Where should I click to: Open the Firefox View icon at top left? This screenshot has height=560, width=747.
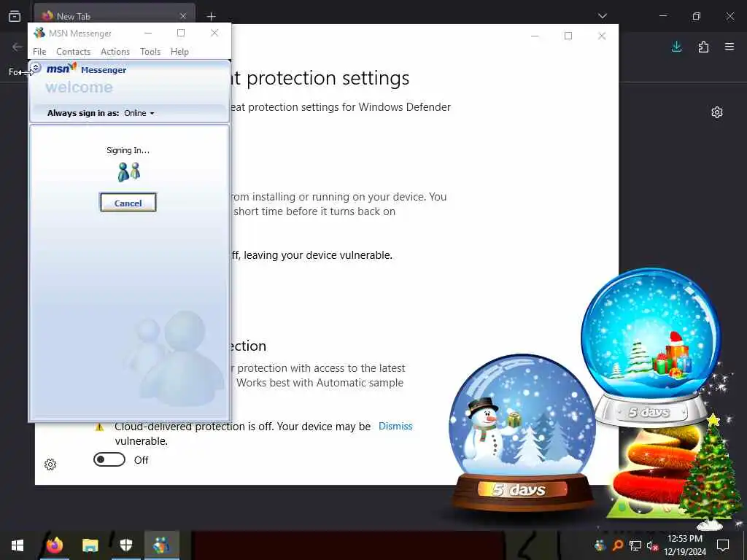click(15, 16)
